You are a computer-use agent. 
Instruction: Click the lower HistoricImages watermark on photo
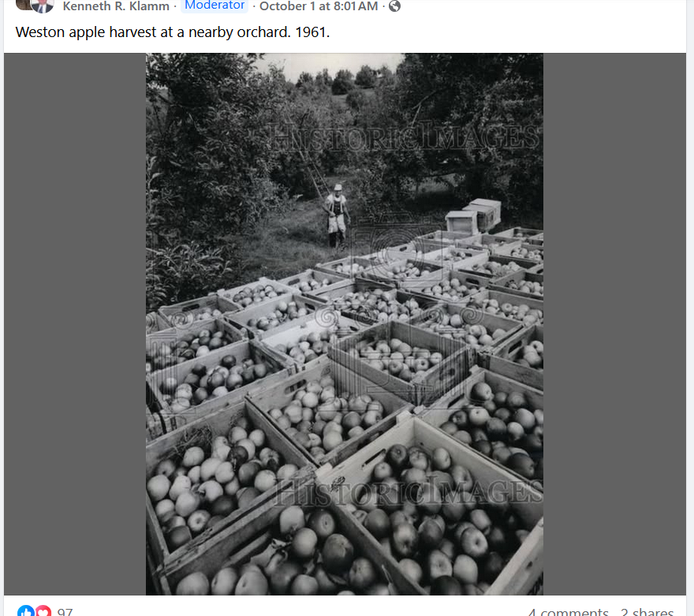click(409, 491)
